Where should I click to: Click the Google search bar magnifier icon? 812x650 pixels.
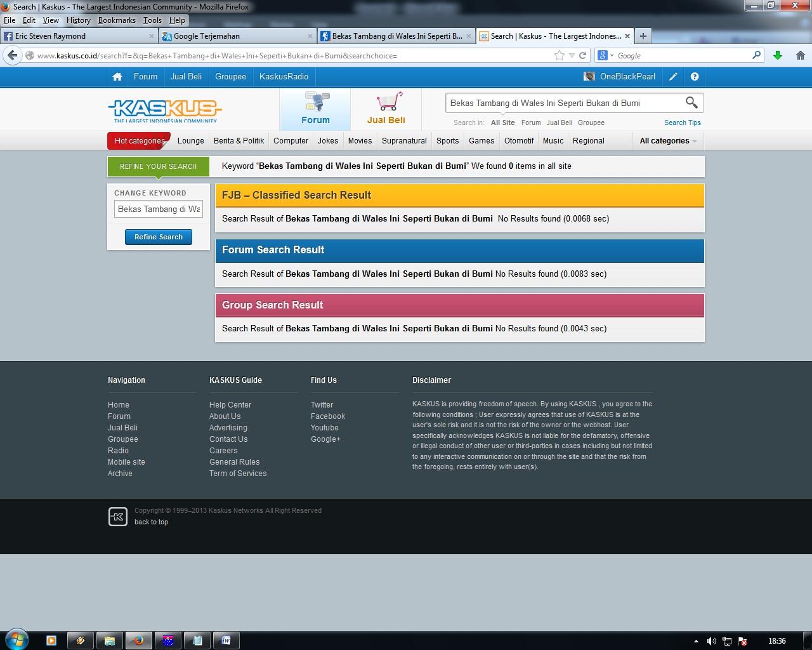(x=756, y=55)
